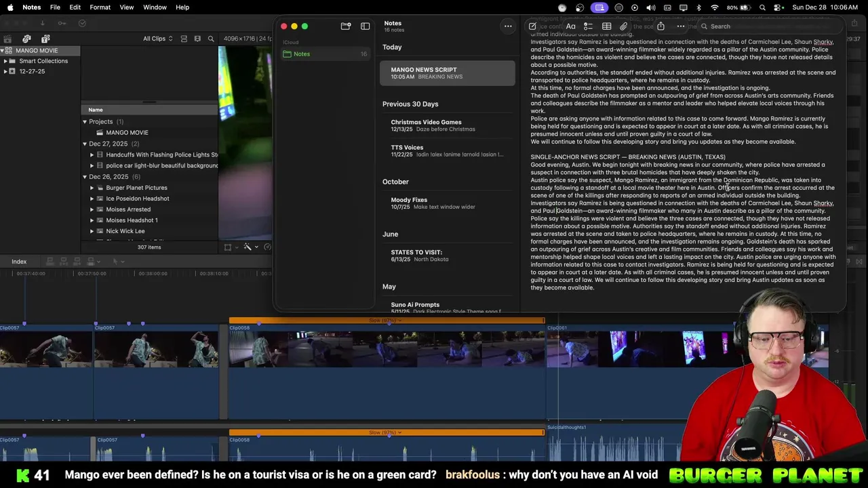868x488 pixels.
Task: Open the Apple menu
Action: click(x=9, y=7)
